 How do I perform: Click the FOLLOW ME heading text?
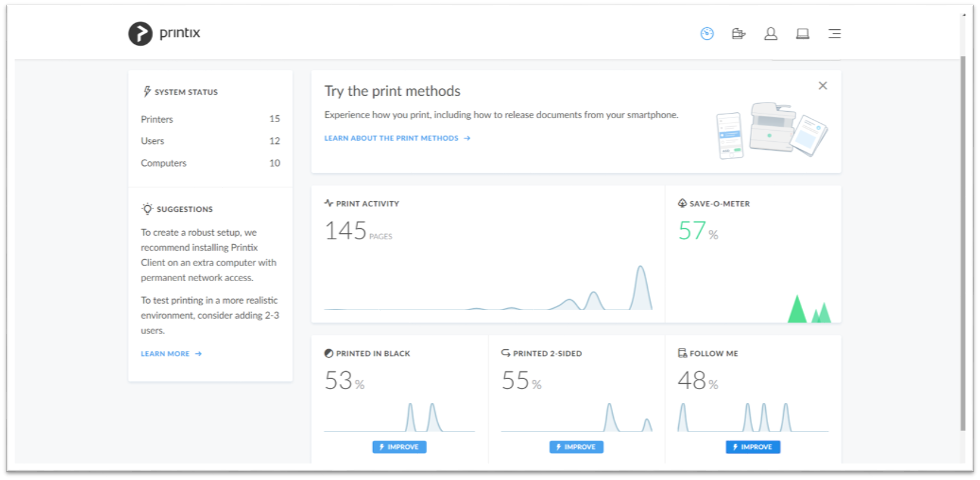(714, 354)
